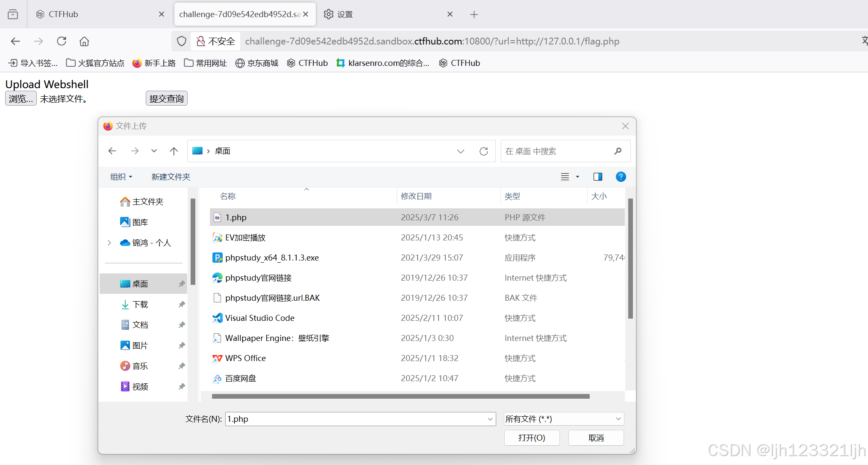Open the file dialog help icon
Screen dimensions: 868x465
tap(621, 177)
